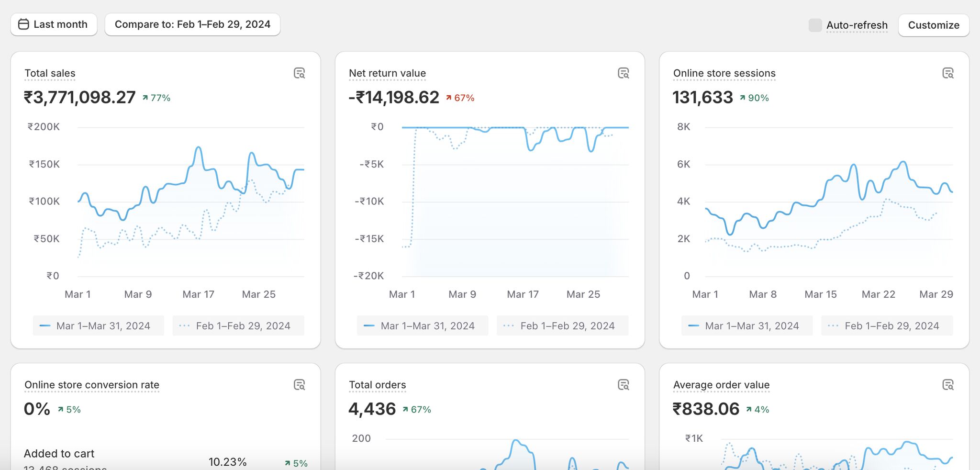Image resolution: width=980 pixels, height=470 pixels.
Task: Open report icon on Total sales card
Action: [299, 73]
